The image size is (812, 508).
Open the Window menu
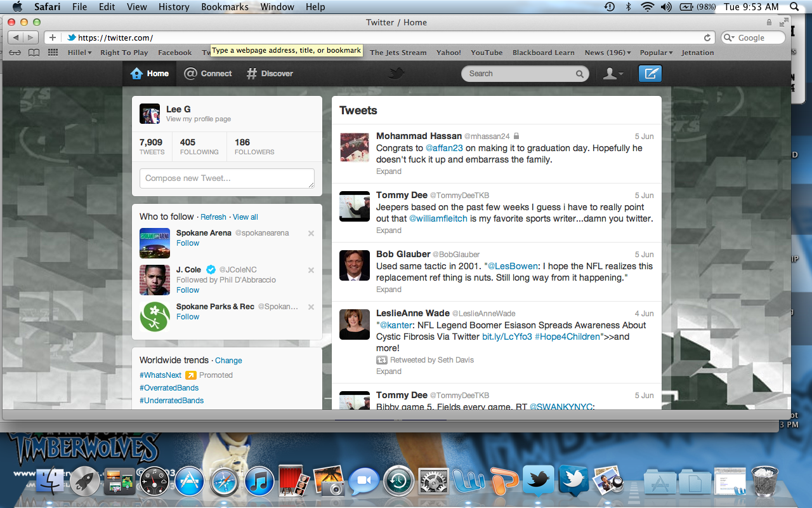277,7
